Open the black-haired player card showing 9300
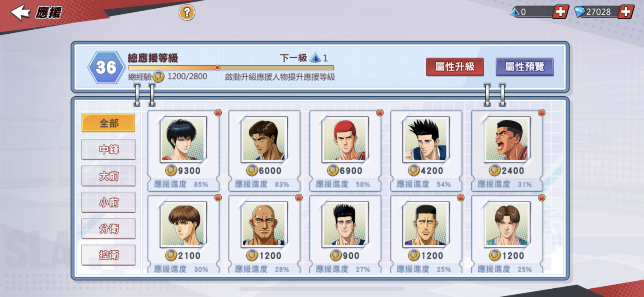The height and width of the screenshot is (297, 644). click(183, 150)
